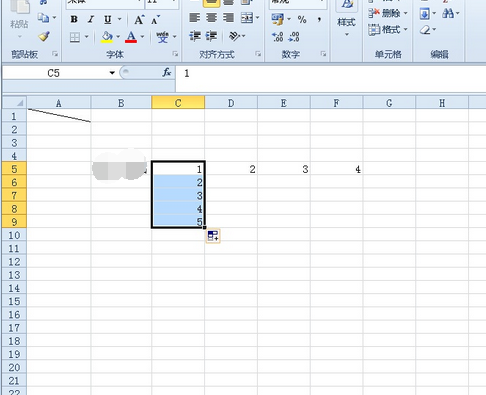Open the 样式 styles menu

(346, 17)
